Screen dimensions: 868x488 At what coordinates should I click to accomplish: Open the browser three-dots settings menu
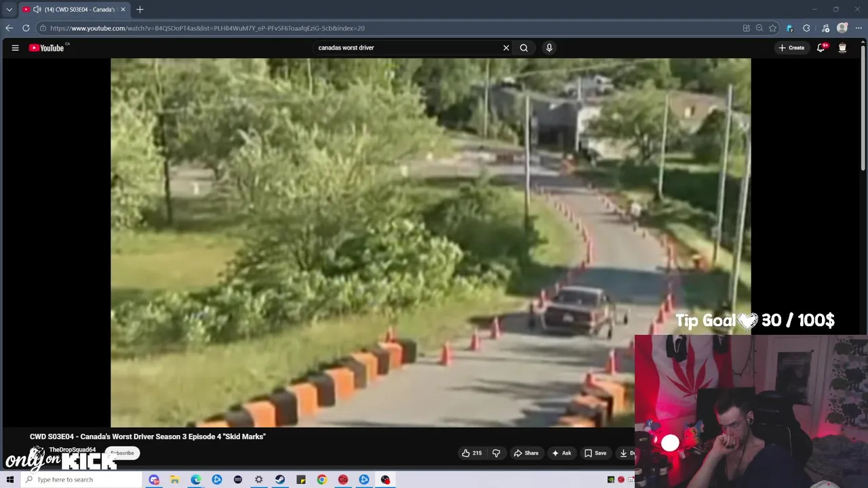click(x=859, y=28)
